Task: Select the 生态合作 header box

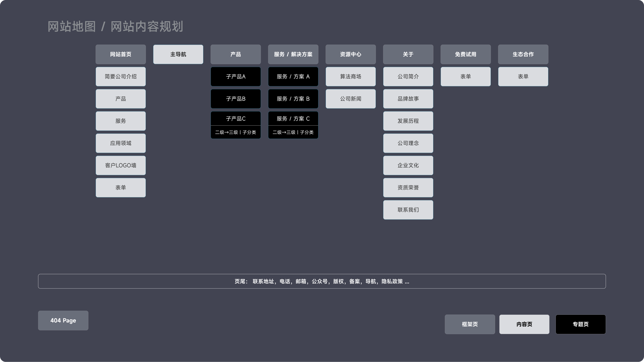Action: (523, 54)
